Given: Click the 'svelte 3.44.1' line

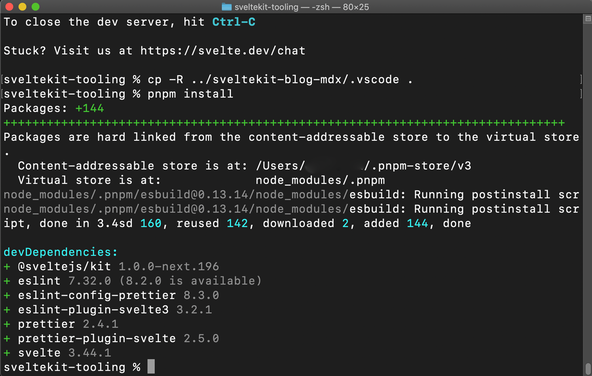Looking at the screenshot, I should tap(57, 353).
